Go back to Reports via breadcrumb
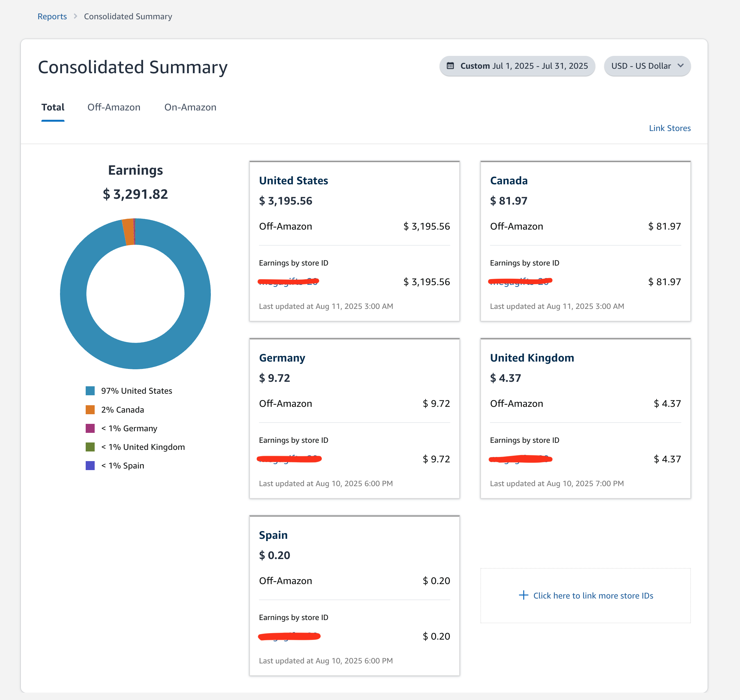The height and width of the screenshot is (700, 740). coord(52,16)
